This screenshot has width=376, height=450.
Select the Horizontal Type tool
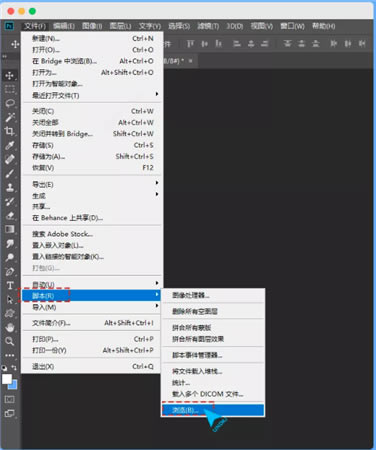10,285
